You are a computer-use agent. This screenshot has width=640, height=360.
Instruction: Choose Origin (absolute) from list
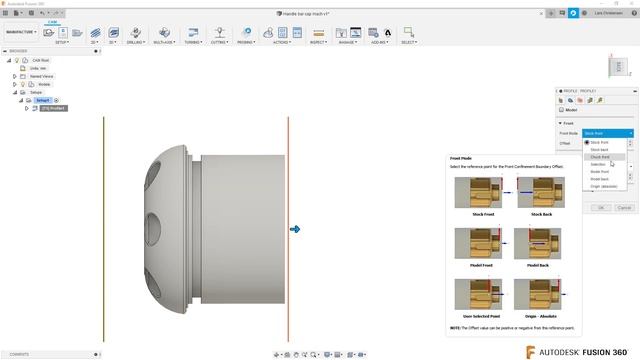point(604,187)
